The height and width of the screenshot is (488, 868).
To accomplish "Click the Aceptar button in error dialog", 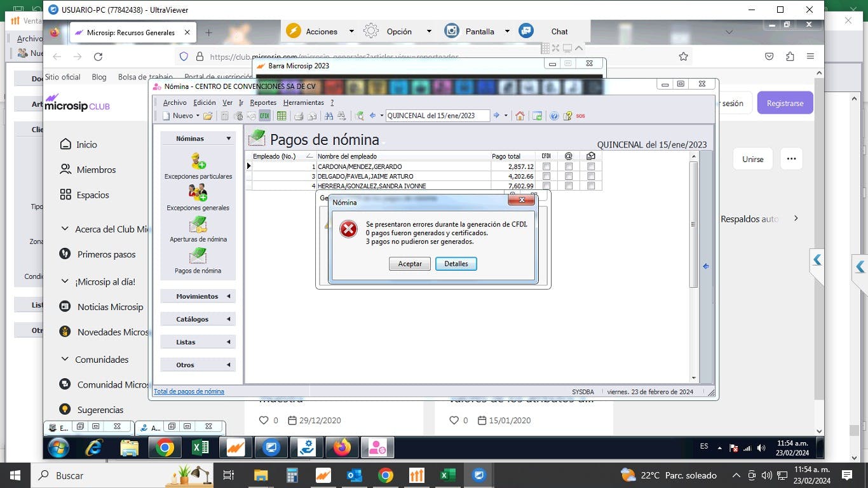I will coord(410,264).
